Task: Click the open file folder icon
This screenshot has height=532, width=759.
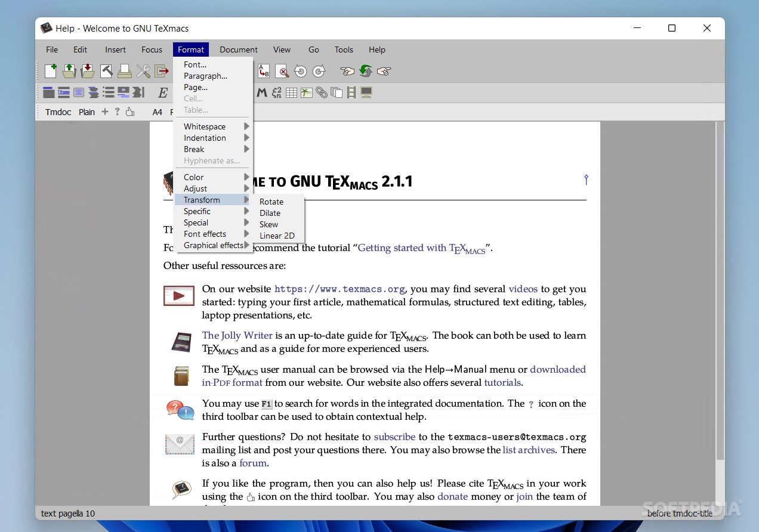Action: point(69,71)
